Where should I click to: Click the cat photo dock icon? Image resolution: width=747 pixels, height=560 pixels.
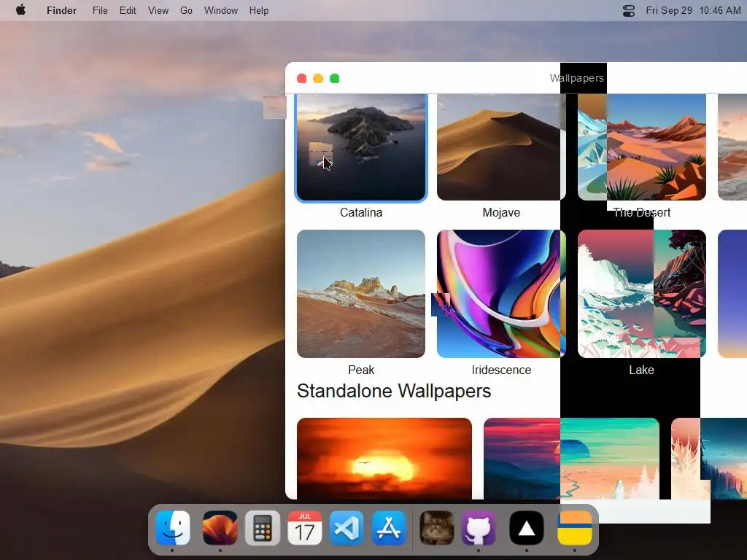tap(436, 528)
